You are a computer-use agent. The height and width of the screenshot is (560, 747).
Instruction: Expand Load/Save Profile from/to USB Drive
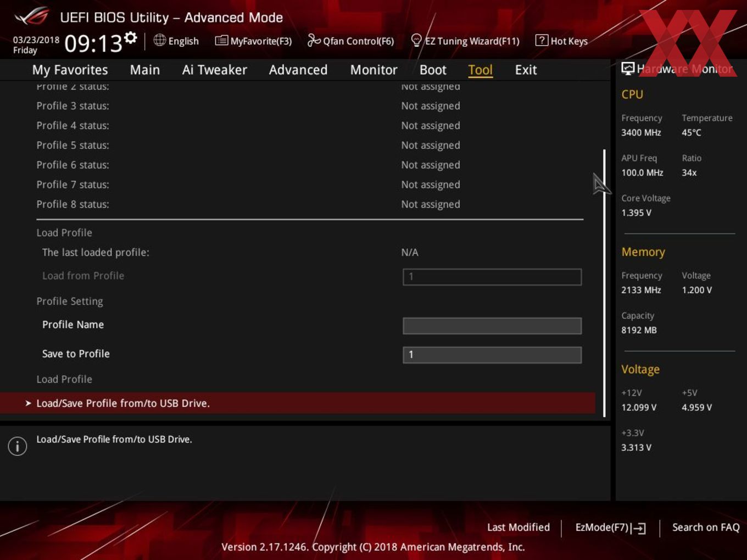[298, 403]
